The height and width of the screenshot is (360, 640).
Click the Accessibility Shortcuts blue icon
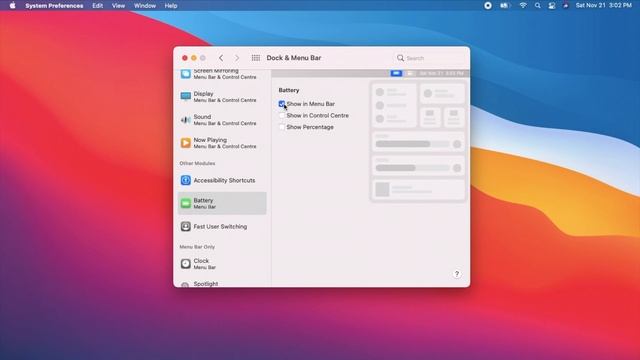pos(186,180)
